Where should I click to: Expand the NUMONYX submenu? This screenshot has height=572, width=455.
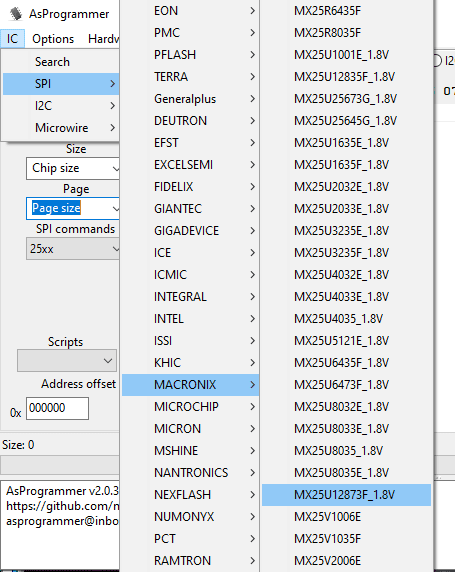[x=190, y=517]
